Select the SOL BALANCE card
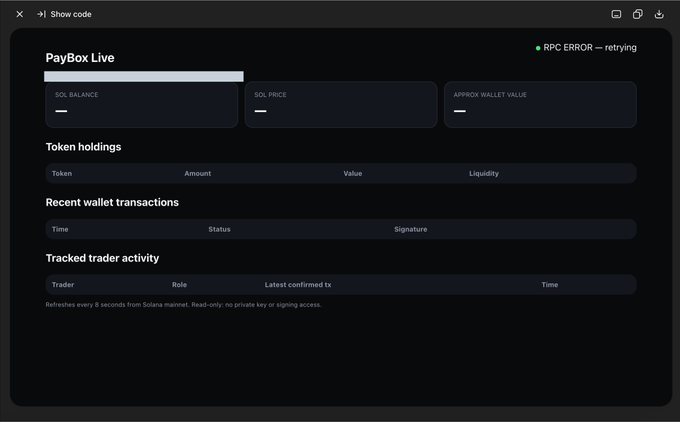Image resolution: width=680 pixels, height=422 pixels. click(x=142, y=105)
